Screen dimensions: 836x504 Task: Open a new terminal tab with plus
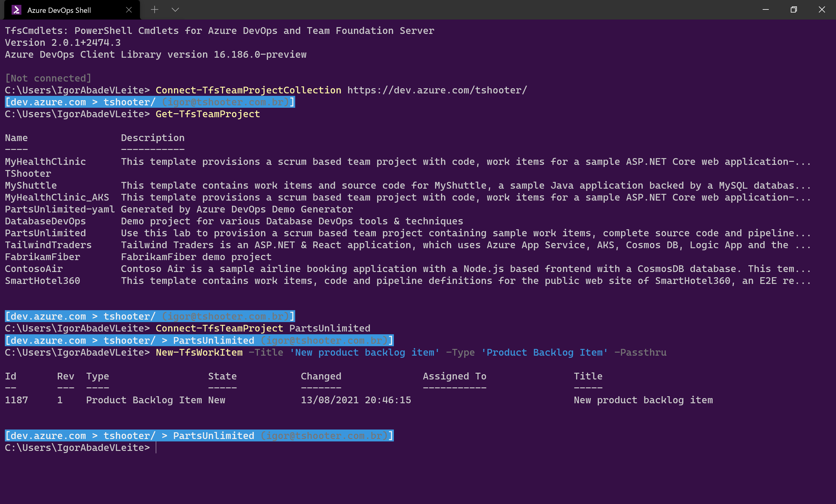click(x=154, y=9)
